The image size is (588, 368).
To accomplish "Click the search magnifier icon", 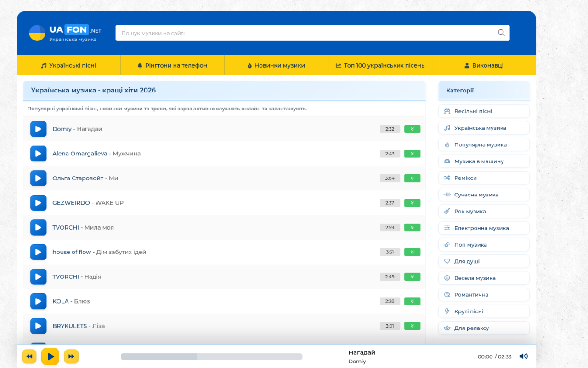I will tap(501, 33).
